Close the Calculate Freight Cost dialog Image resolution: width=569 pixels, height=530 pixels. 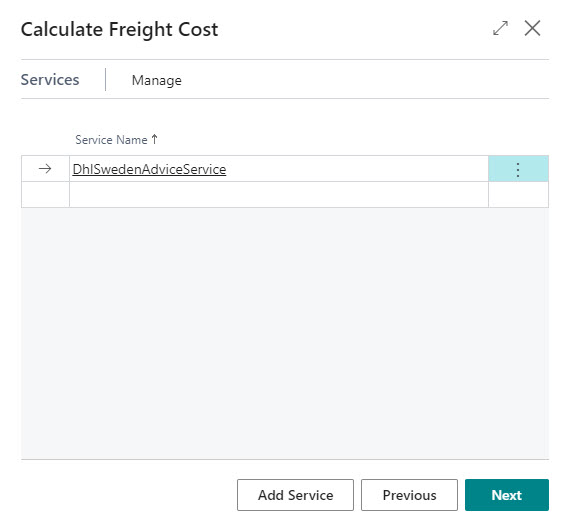coord(532,28)
